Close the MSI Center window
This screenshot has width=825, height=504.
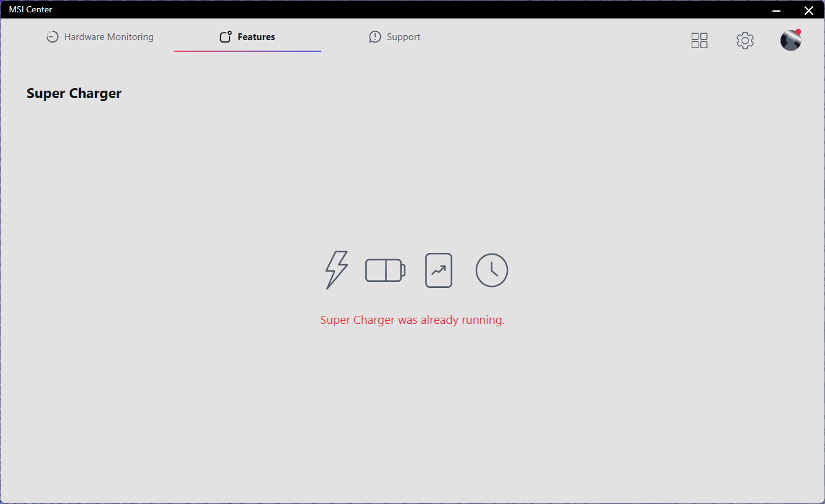coord(808,10)
